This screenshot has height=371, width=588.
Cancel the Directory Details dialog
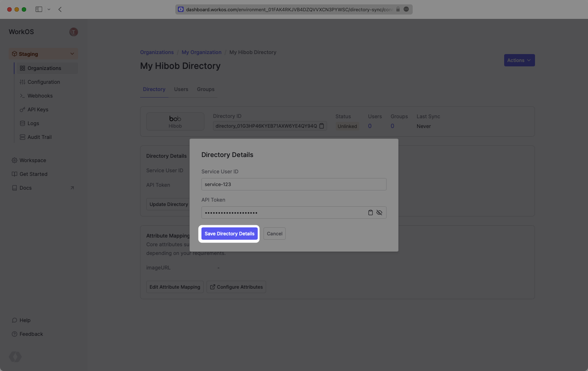[274, 234]
